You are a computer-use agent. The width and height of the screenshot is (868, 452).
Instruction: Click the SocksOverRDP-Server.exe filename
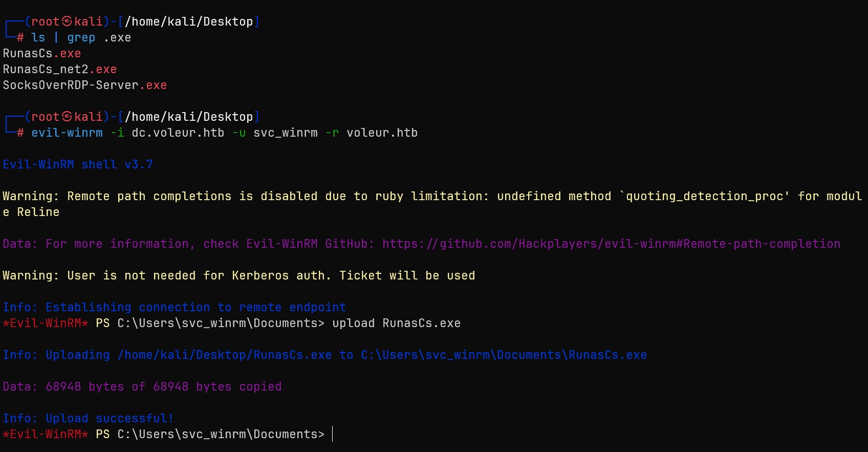(85, 85)
